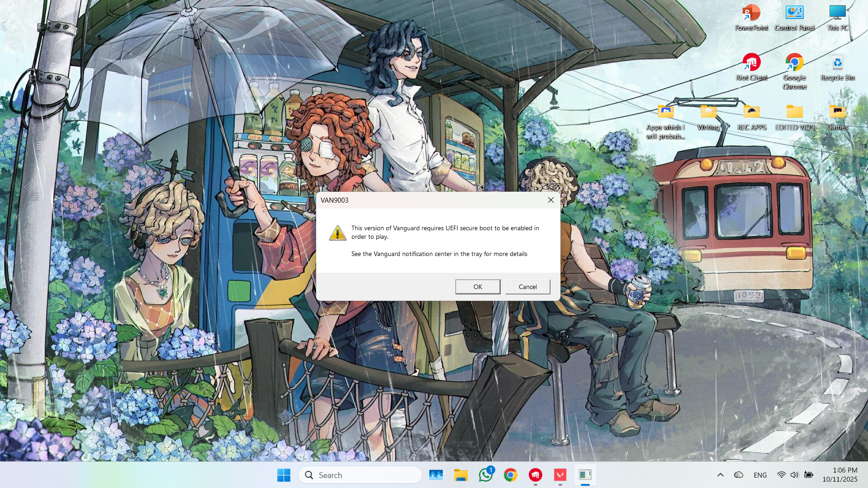Select the This PC desktop icon
The height and width of the screenshot is (488, 868).
pyautogui.click(x=837, y=17)
